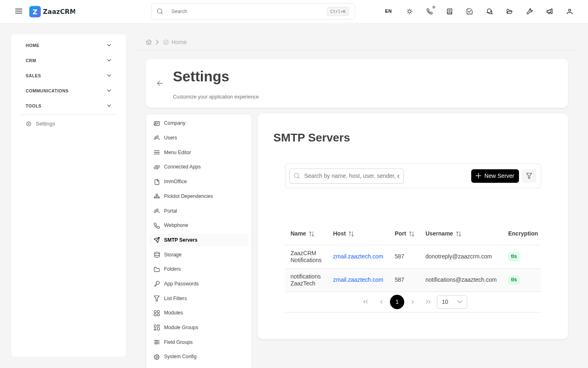
Task: Open the System Config settings item
Action: (199, 357)
